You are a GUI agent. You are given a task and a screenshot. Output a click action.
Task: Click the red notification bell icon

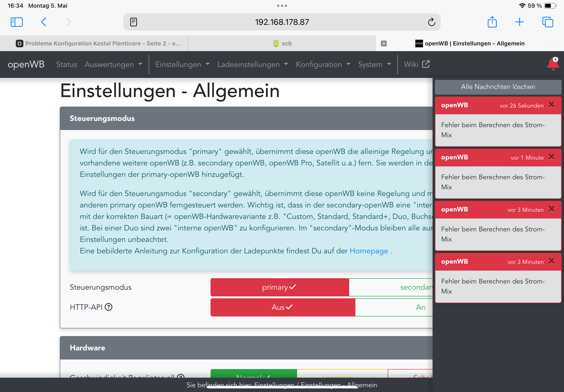tap(553, 64)
